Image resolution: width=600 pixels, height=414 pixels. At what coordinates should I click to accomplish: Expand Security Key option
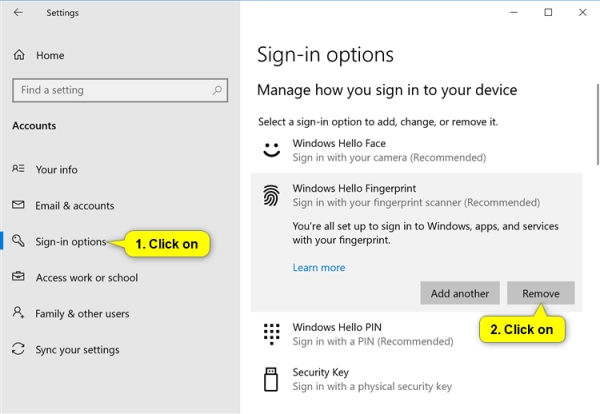[x=416, y=379]
